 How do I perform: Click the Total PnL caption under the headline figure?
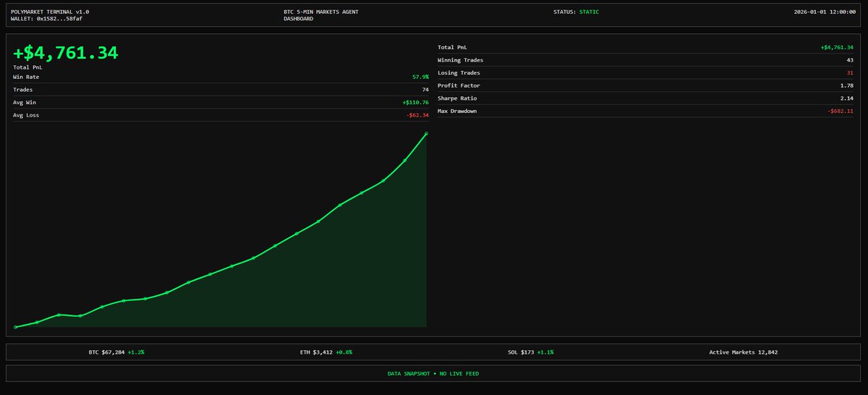click(x=27, y=67)
